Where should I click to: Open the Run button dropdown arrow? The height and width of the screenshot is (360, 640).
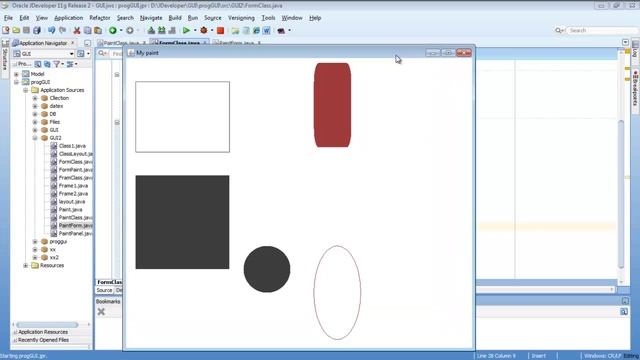(195, 30)
